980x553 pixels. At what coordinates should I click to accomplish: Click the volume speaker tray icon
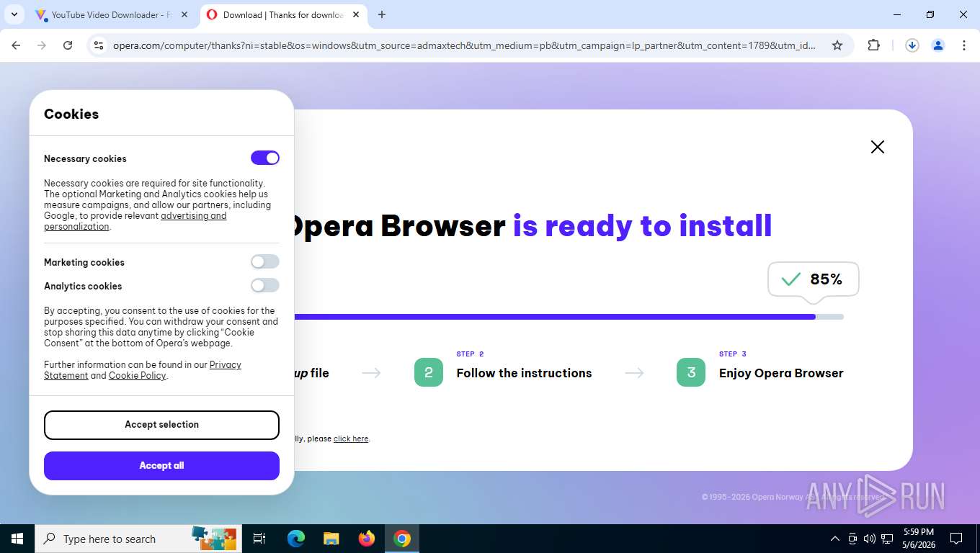[x=870, y=539]
